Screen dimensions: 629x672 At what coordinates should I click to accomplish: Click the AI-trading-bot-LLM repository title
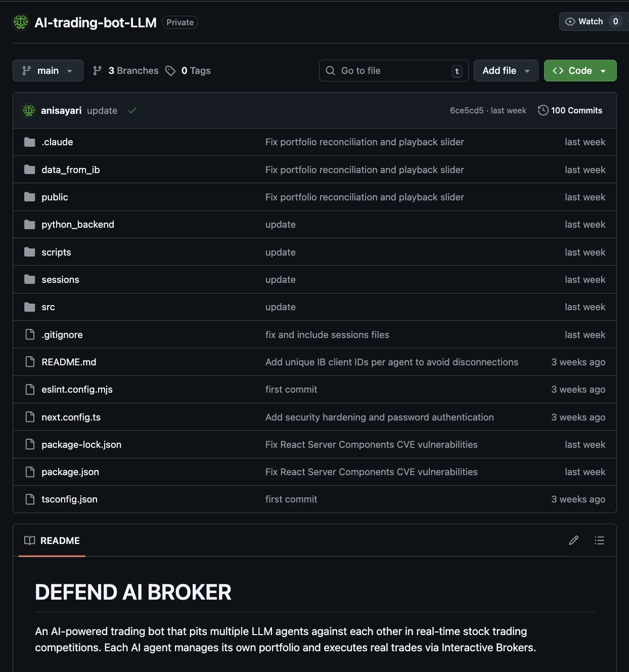coord(96,22)
